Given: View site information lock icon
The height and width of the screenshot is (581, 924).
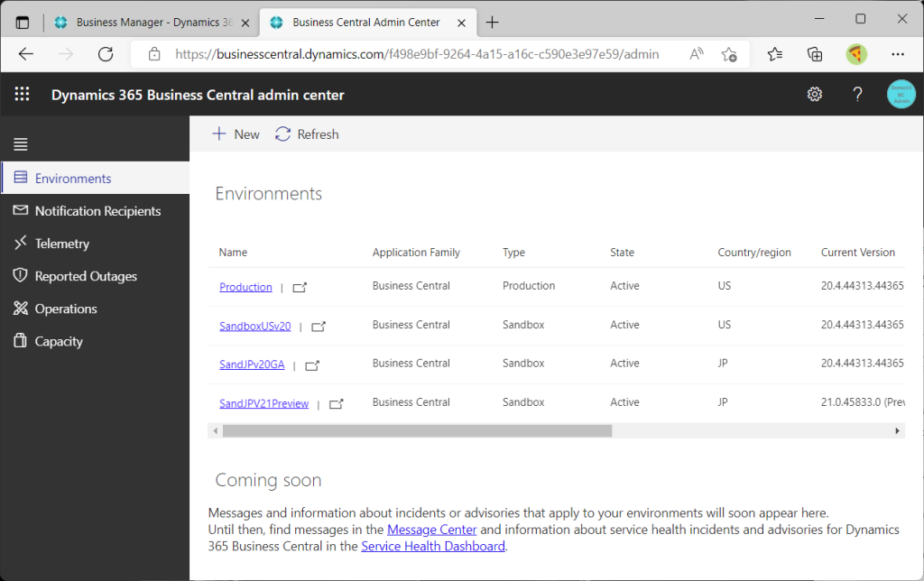Looking at the screenshot, I should [154, 54].
